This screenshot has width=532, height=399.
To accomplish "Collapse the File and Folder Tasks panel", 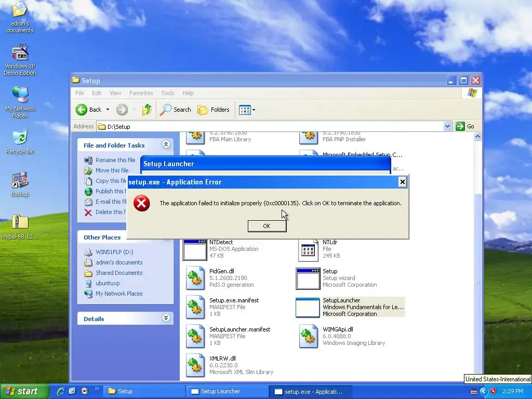I will tap(166, 144).
